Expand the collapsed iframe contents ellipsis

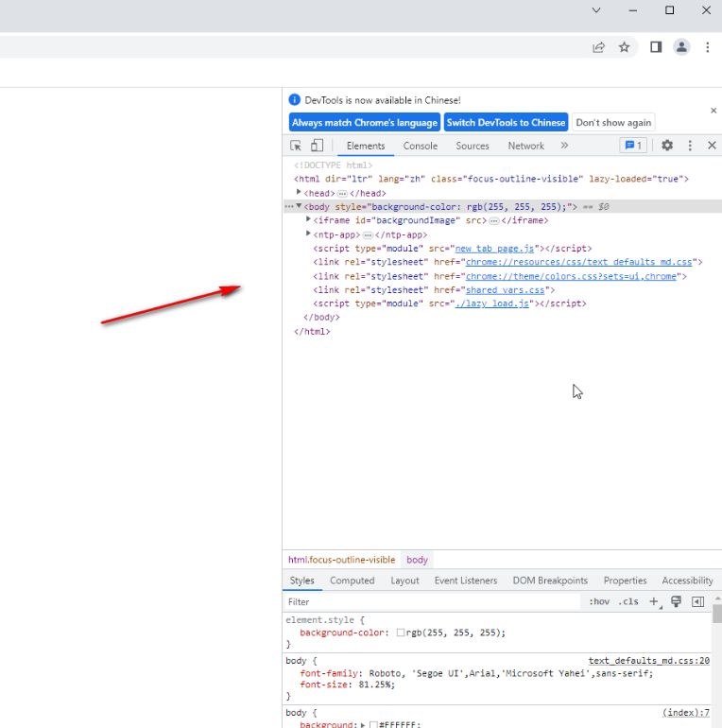[494, 221]
